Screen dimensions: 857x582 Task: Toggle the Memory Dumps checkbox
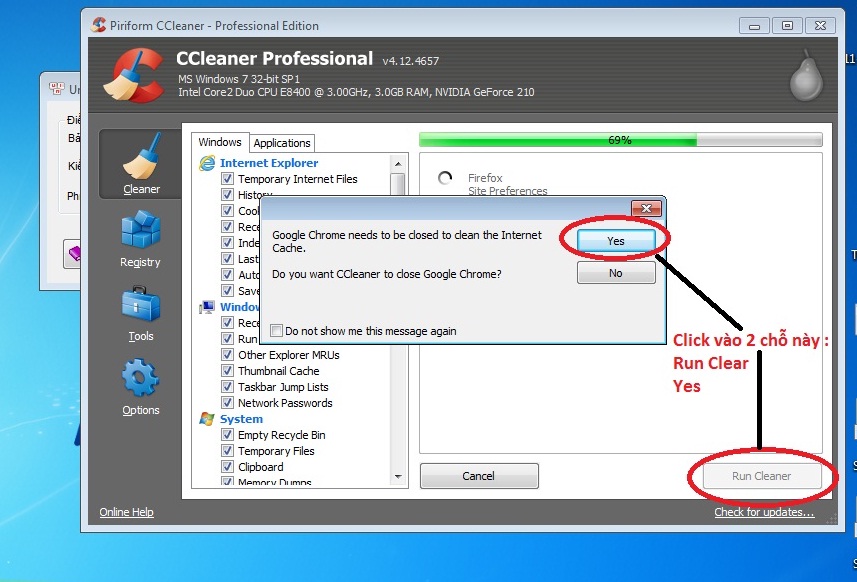227,481
